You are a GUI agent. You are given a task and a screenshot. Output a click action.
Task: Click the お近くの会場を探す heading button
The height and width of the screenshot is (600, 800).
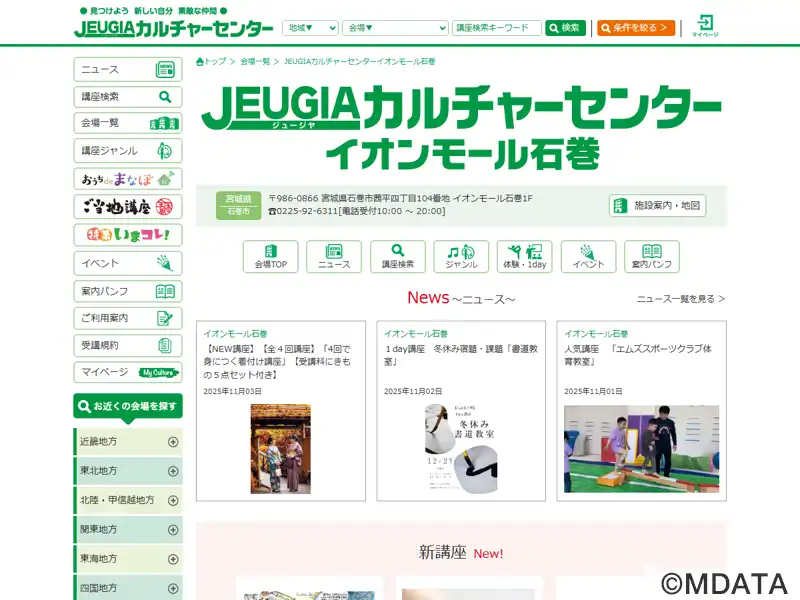pyautogui.click(x=128, y=407)
